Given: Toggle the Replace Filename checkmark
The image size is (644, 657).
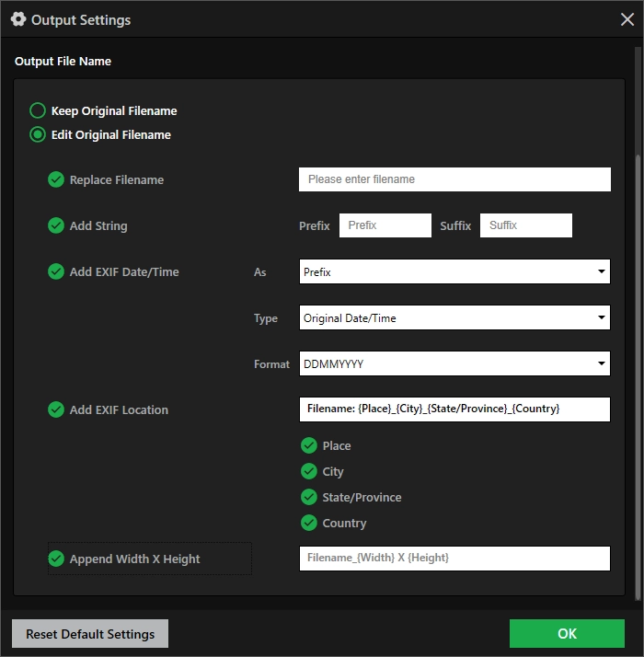Looking at the screenshot, I should (x=56, y=179).
